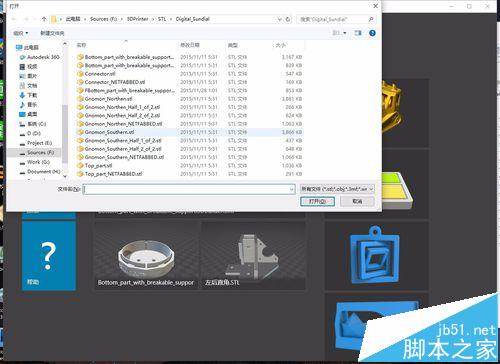Select Gnomon_Northen_Half_1_of_2.stl

tap(189, 107)
